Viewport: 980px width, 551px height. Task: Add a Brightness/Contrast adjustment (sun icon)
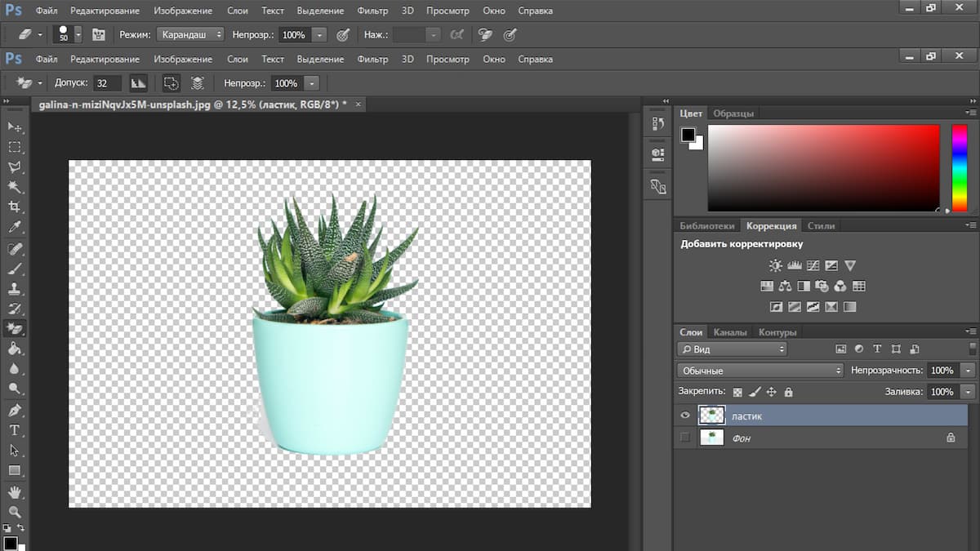775,265
